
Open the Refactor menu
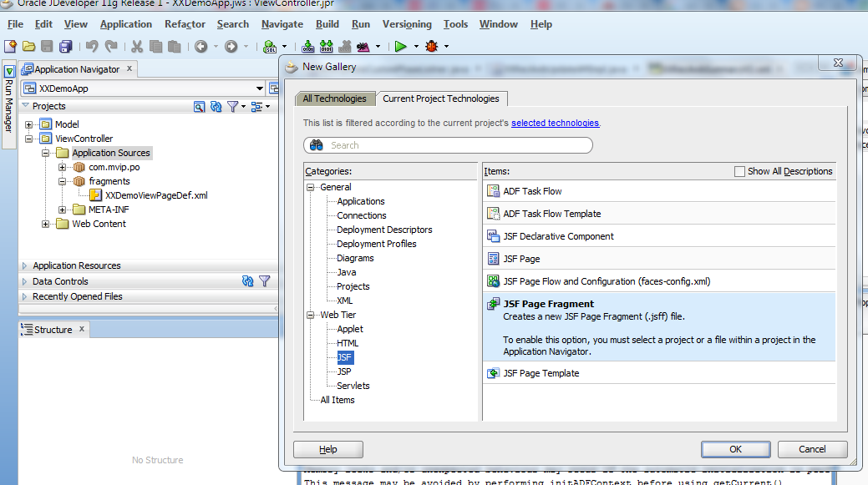185,24
